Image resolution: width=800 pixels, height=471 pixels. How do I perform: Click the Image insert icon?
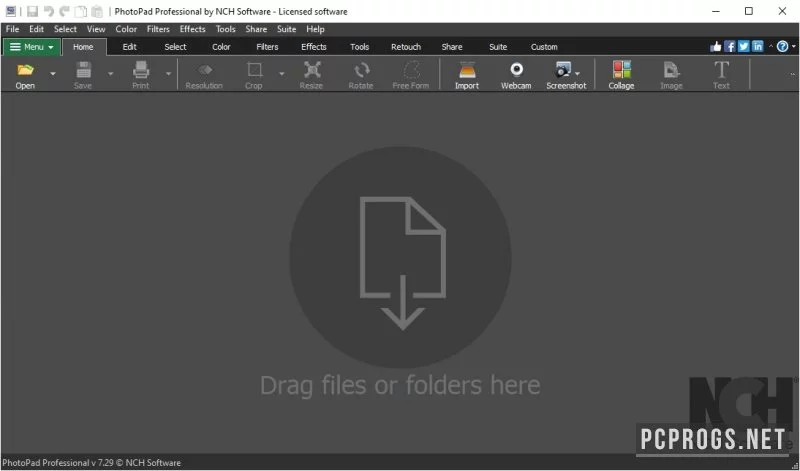tap(671, 70)
